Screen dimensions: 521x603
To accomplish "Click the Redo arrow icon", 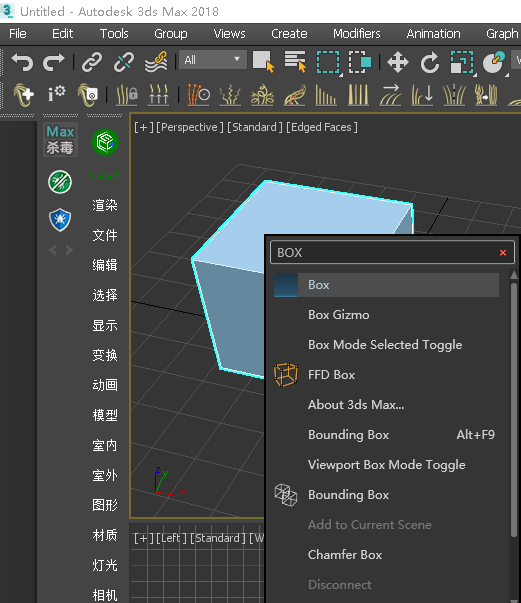I will click(53, 62).
